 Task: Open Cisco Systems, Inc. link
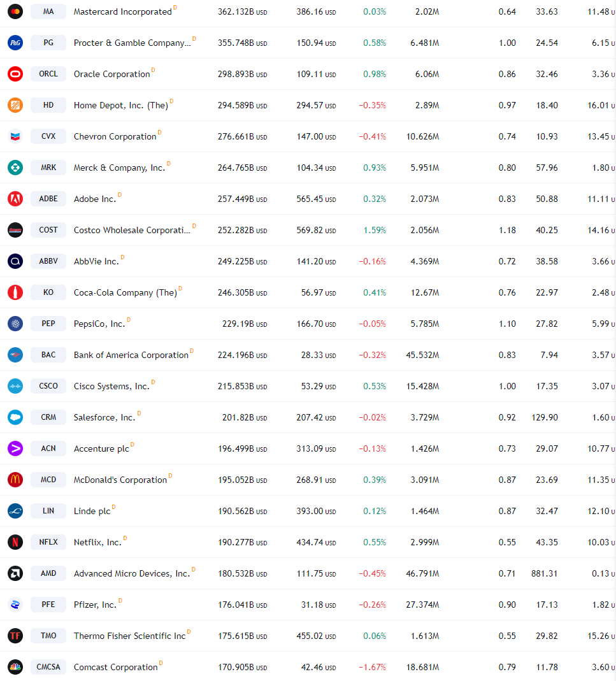(x=111, y=387)
